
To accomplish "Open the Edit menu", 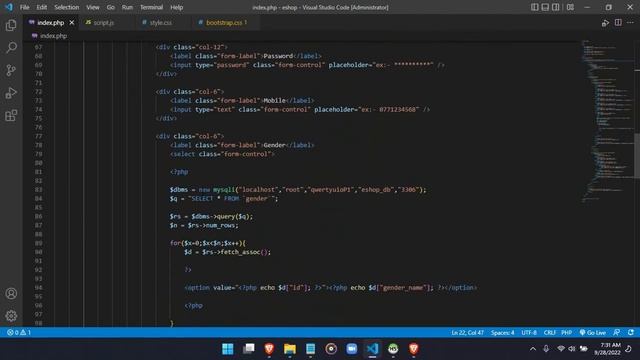I will point(42,7).
